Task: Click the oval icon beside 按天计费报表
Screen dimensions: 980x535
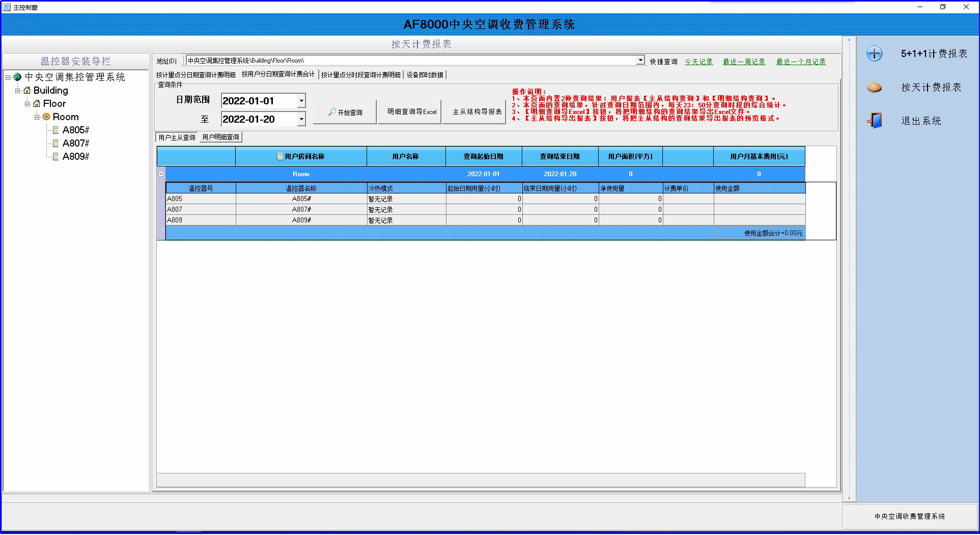Action: [x=874, y=88]
